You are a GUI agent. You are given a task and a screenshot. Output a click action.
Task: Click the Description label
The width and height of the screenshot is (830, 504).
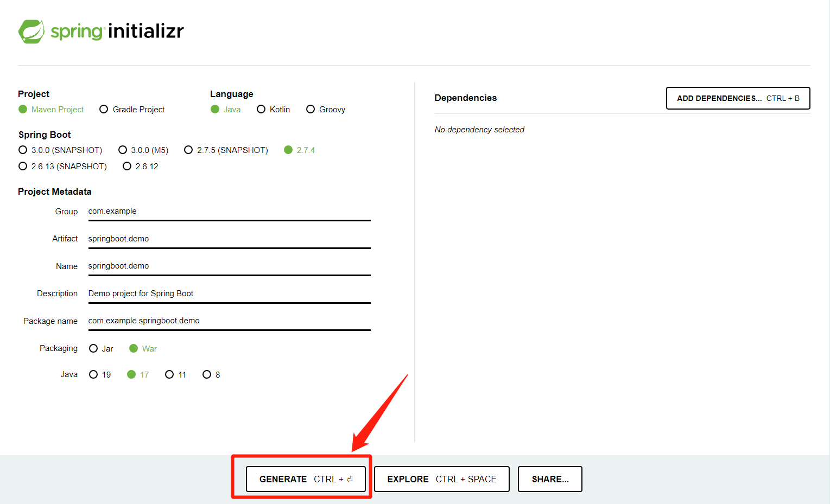(x=58, y=294)
